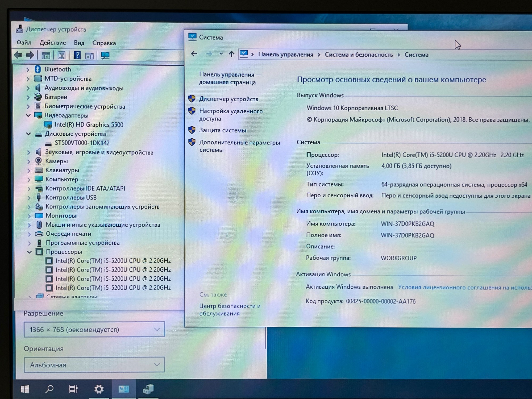The image size is (532, 399).
Task: Click Система и безопасность breadcrumb
Action: (359, 55)
